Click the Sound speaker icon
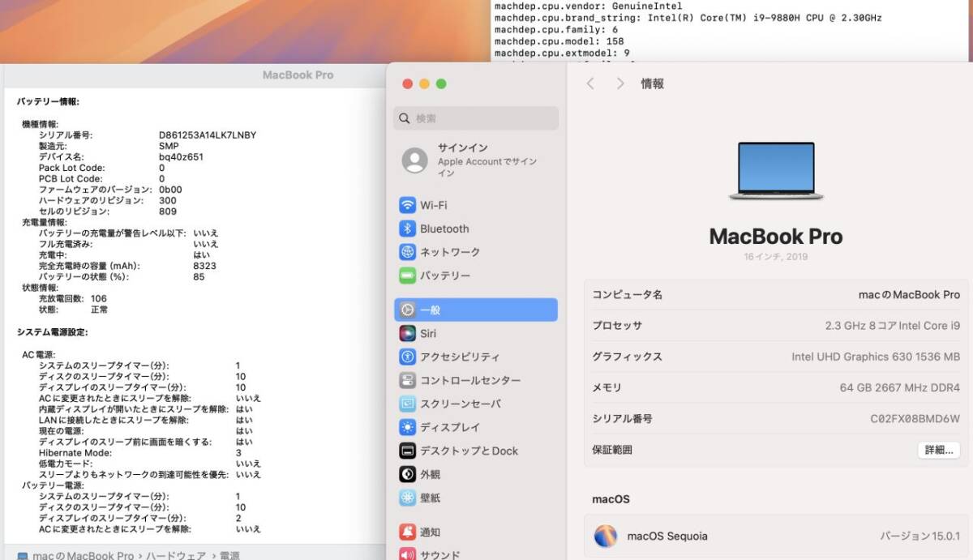Viewport: 973px width, 560px height. pos(407,554)
